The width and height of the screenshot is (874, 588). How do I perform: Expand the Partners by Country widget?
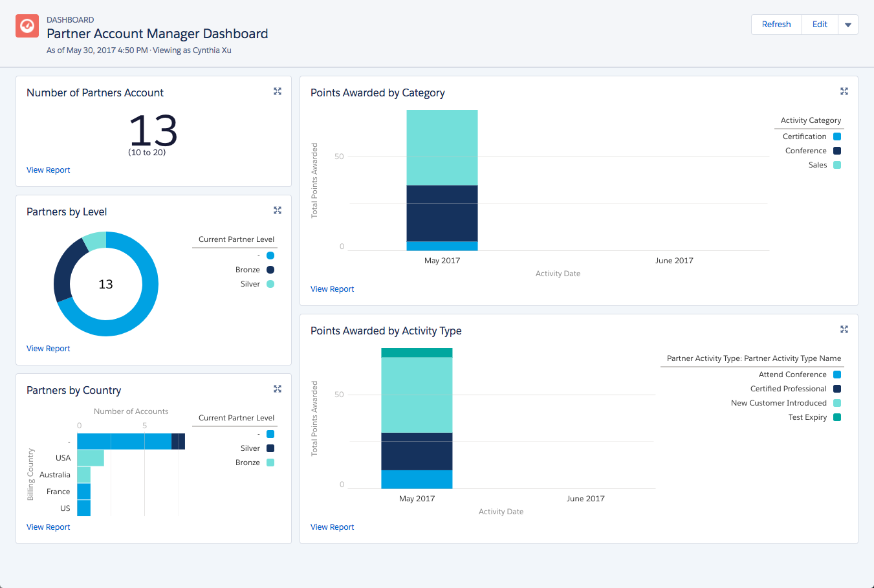coord(278,389)
